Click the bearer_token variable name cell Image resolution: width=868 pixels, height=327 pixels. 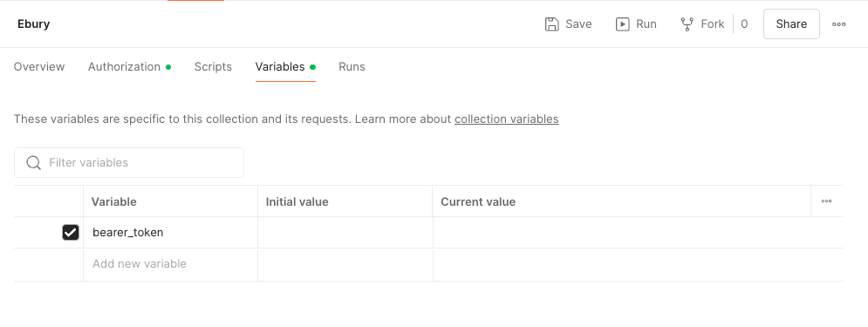(x=170, y=232)
